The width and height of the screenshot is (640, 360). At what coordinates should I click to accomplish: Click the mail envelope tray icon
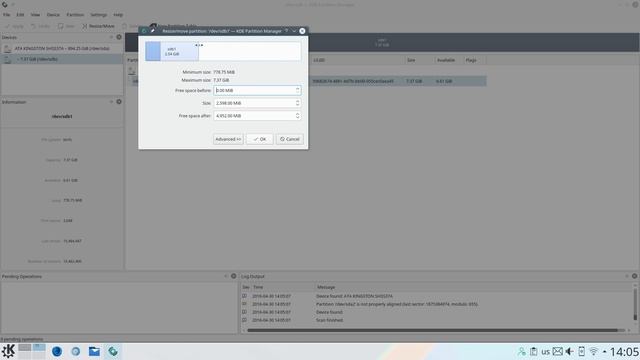(558, 351)
